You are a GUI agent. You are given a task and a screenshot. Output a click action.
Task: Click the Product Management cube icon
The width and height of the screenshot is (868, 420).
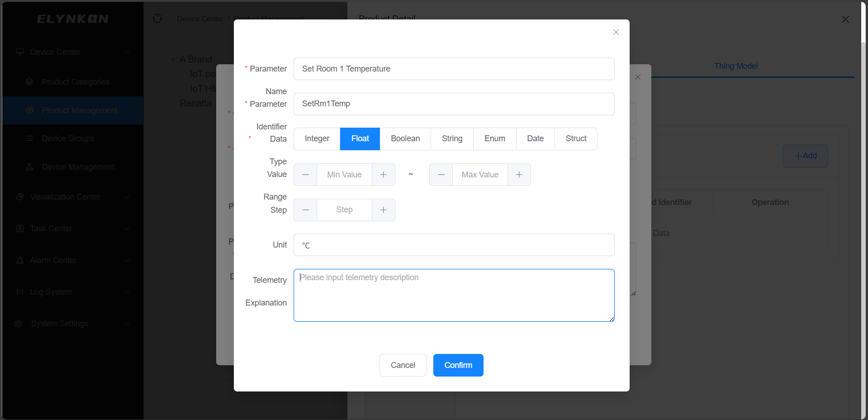pos(29,110)
